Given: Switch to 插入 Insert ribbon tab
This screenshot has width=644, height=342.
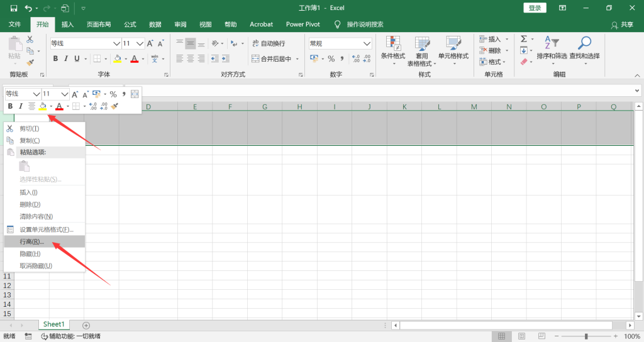Looking at the screenshot, I should 67,25.
